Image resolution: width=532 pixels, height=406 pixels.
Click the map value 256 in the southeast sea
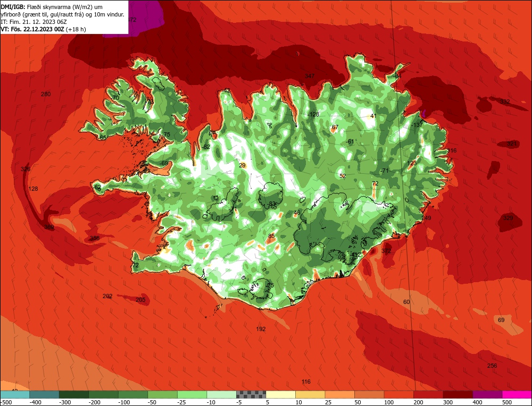492,366
